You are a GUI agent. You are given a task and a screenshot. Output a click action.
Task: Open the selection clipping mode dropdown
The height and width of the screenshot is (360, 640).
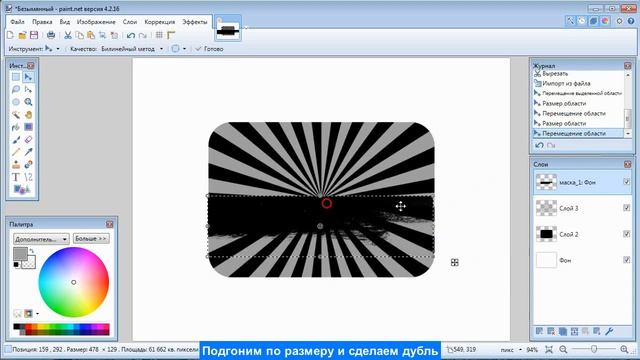pos(179,49)
